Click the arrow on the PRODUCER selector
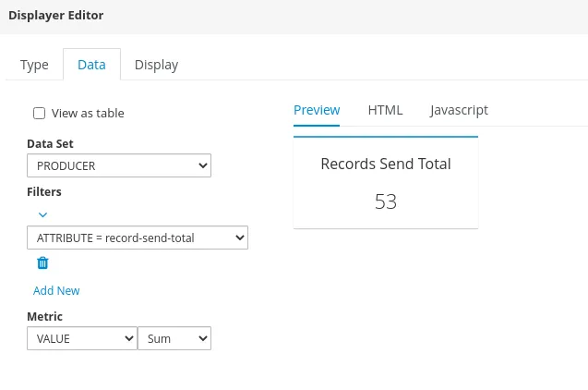Image resolution: width=588 pixels, height=390 pixels. (203, 165)
